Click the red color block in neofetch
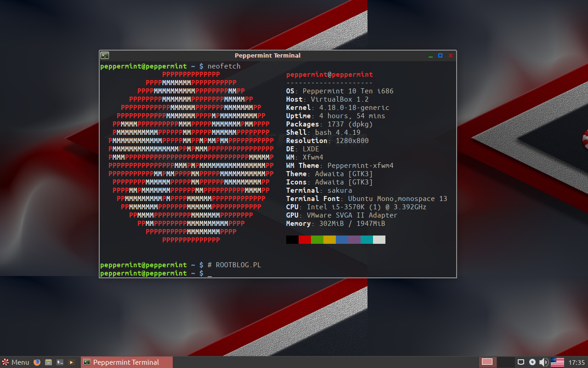Screen dimensions: 588x368 [305, 240]
